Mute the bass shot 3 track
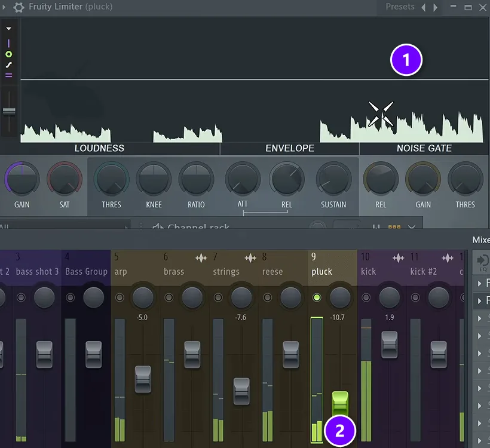The width and height of the screenshot is (490, 448). [x=21, y=297]
